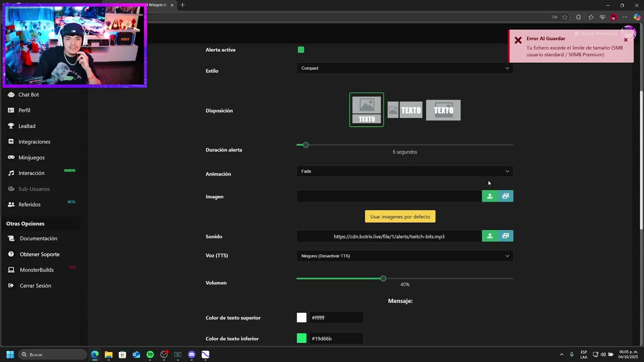Dismiss the Error Al Guardar notification
Screen dimensions: 644x362
626,40
